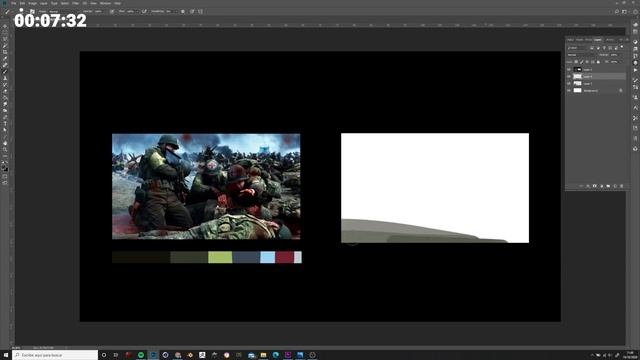Select the Horizontal Type tool
The image size is (640, 360).
pos(5,124)
